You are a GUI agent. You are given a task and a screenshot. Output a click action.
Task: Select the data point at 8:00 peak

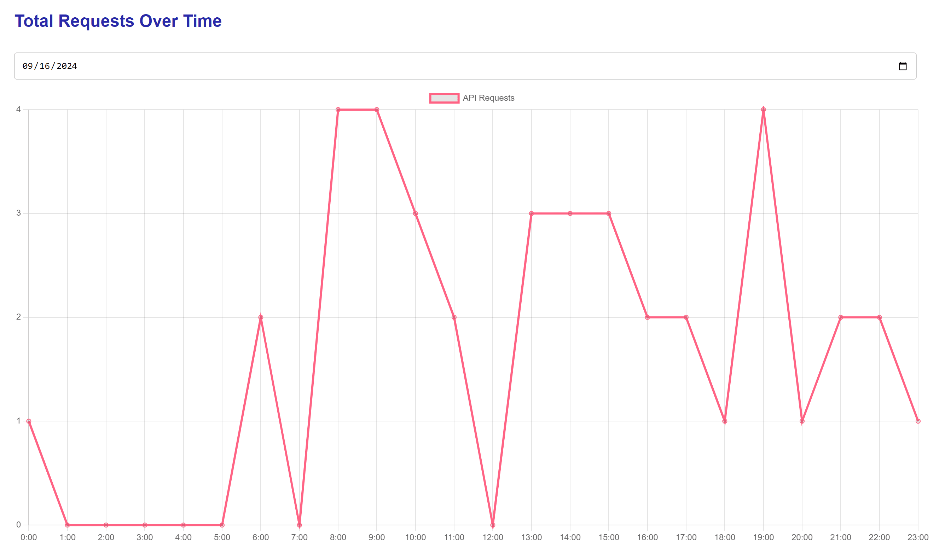[x=338, y=110]
